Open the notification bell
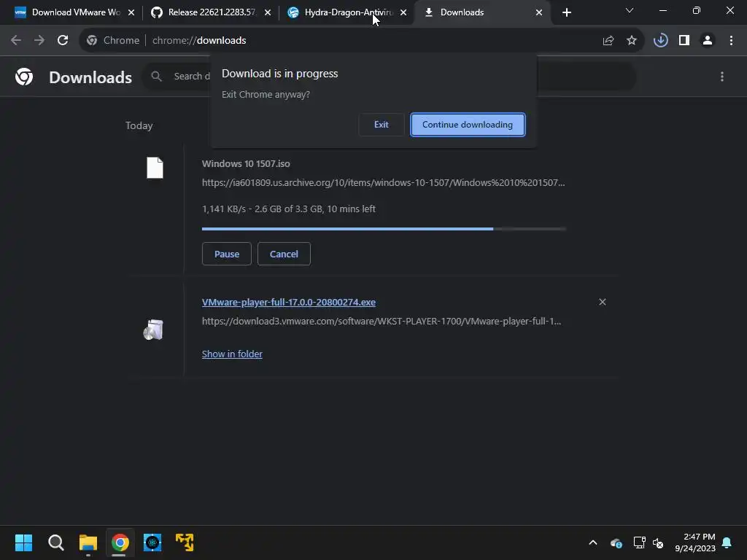This screenshot has width=747, height=560. pos(727,542)
